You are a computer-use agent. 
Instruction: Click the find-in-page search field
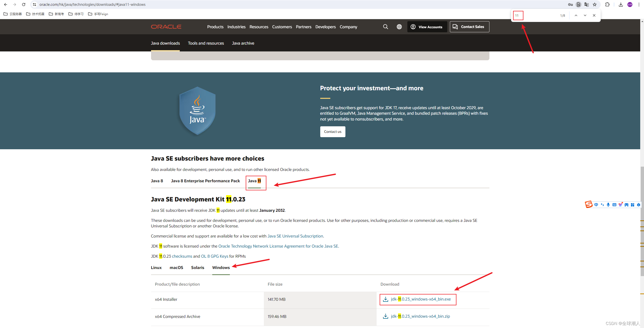pos(535,15)
